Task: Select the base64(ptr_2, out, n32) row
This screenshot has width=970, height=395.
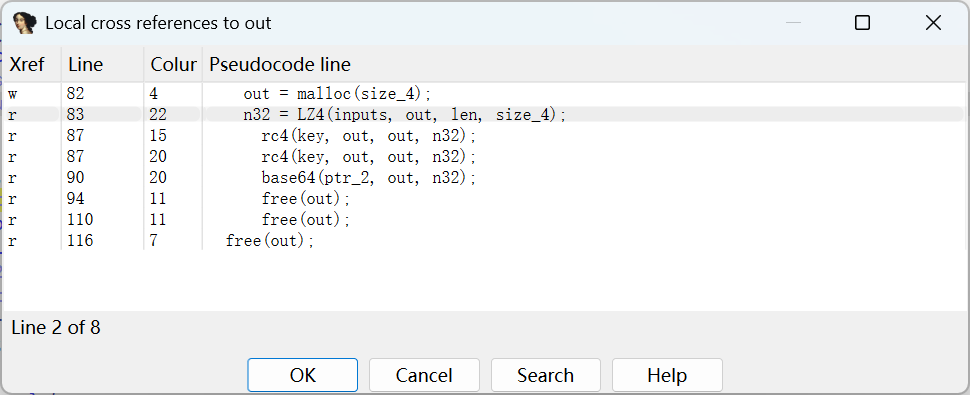Action: coord(484,177)
